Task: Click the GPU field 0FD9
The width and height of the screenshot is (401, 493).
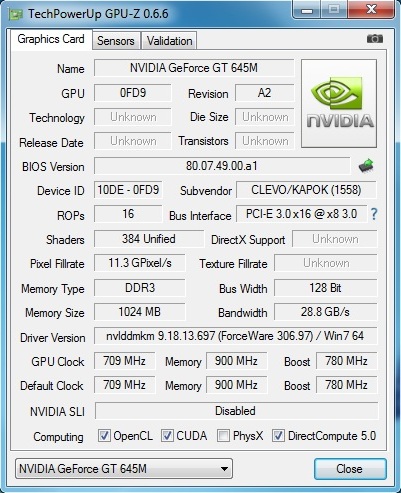Action: pos(133,93)
